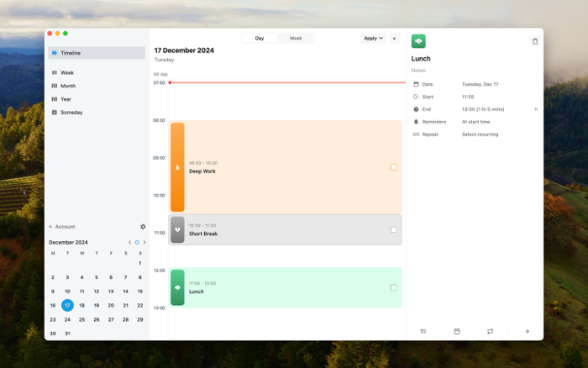Image resolution: width=588 pixels, height=368 pixels.
Task: Click the Someday archive icon
Action: pos(55,113)
